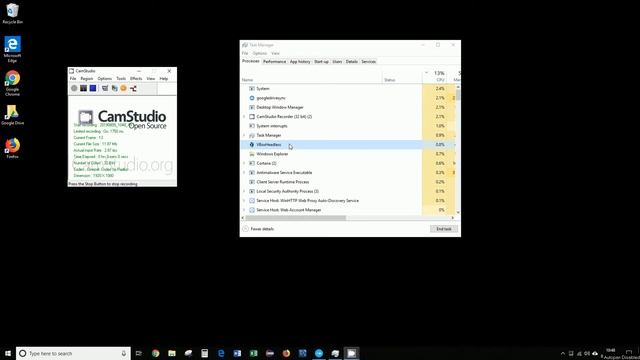Open File Explorer from the taskbar
The width and height of the screenshot is (640, 360).
[172, 353]
